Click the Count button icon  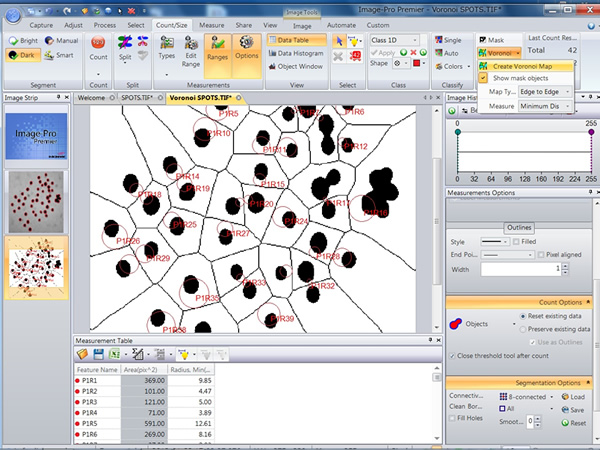(98, 42)
